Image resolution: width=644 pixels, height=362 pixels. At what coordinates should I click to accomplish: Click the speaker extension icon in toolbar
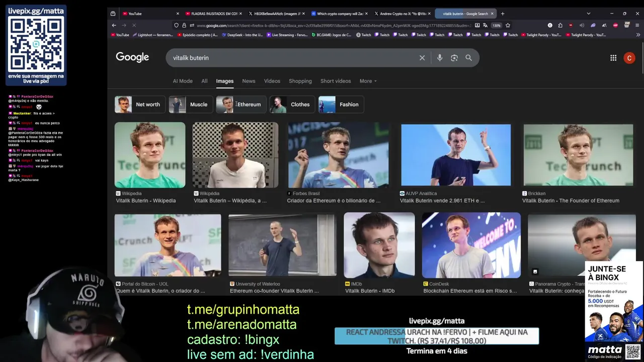tap(582, 25)
